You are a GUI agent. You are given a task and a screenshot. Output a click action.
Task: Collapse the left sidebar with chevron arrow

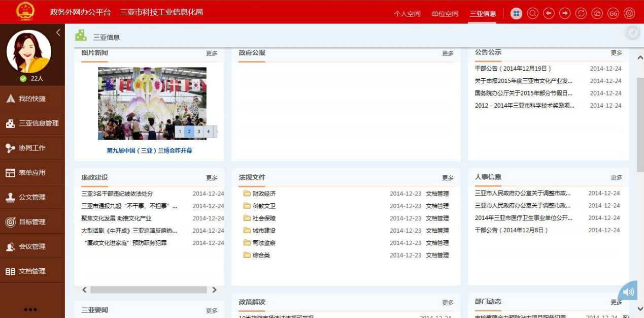58,33
